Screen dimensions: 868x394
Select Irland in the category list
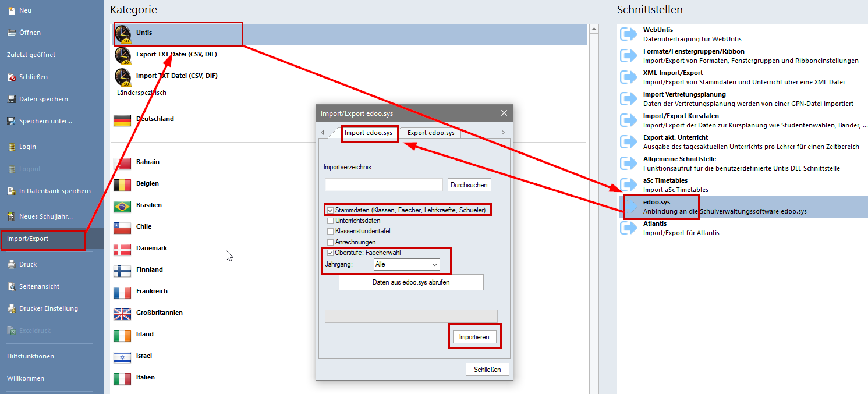349,336
